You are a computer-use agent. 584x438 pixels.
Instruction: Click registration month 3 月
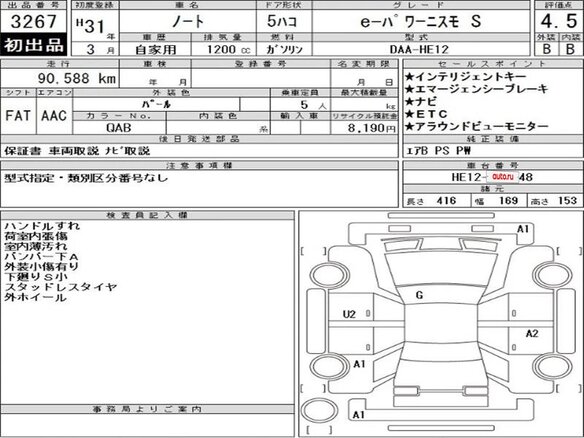click(x=100, y=50)
